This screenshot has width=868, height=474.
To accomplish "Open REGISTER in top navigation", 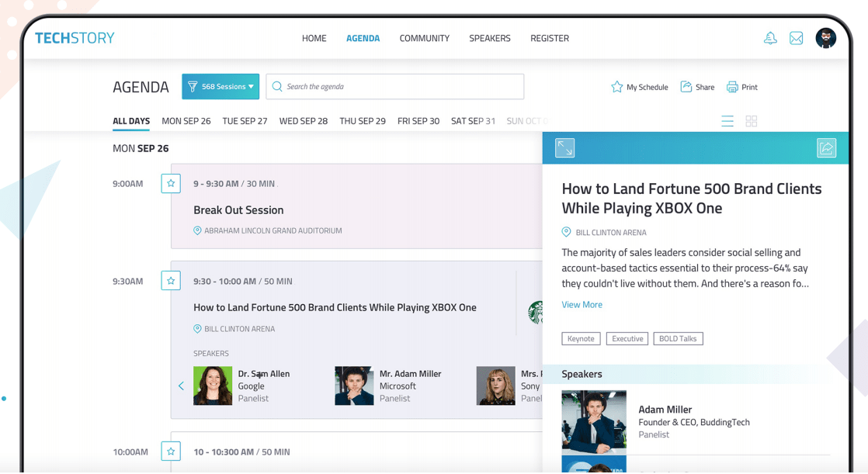I will [x=550, y=38].
